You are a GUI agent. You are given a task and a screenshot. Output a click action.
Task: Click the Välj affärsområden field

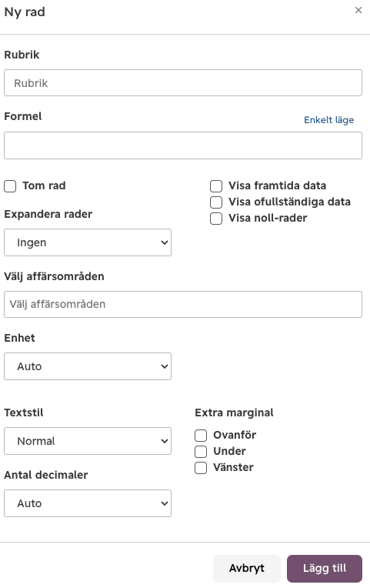(x=183, y=304)
